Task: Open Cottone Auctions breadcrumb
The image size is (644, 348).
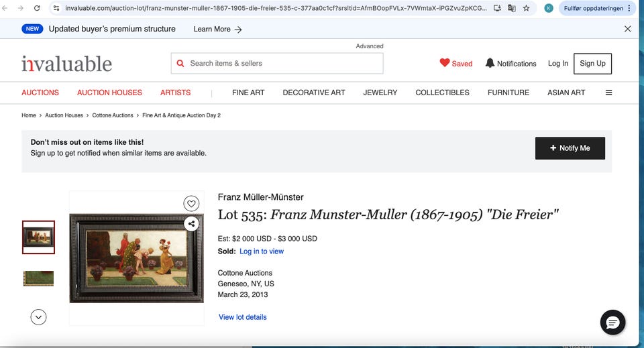Action: pos(113,115)
